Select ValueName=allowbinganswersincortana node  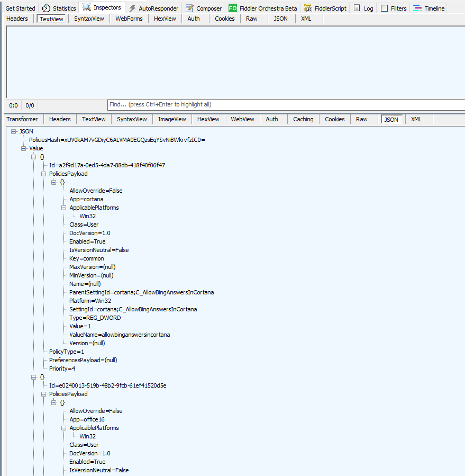[x=120, y=335]
